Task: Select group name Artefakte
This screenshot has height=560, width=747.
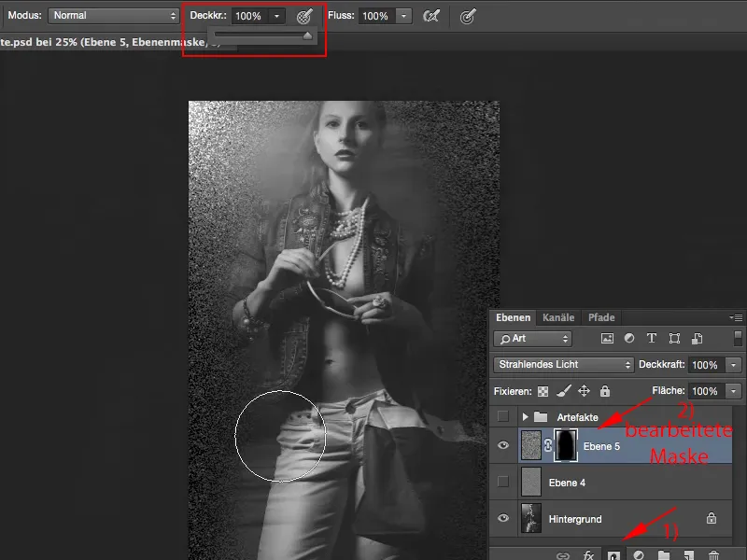Action: (x=577, y=417)
